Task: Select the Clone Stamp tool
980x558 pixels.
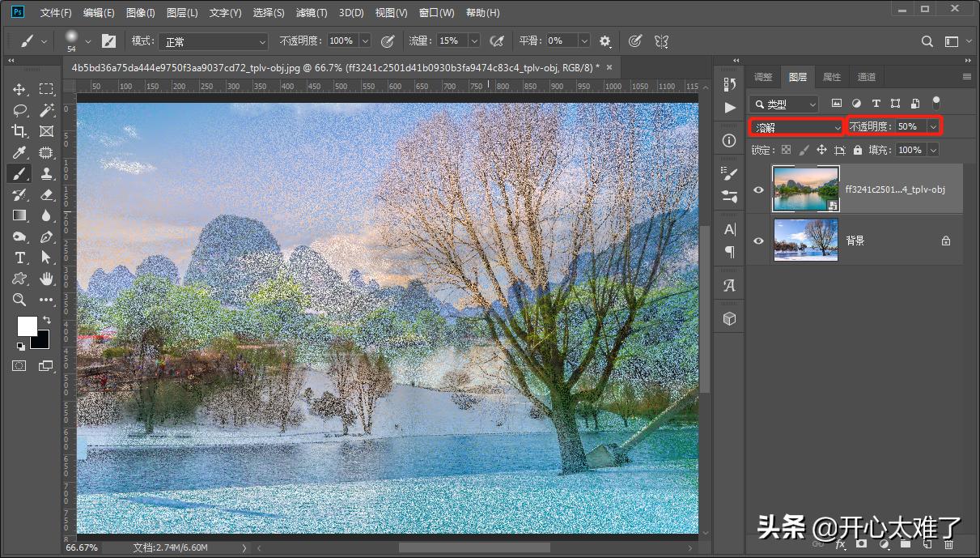Action: tap(46, 173)
